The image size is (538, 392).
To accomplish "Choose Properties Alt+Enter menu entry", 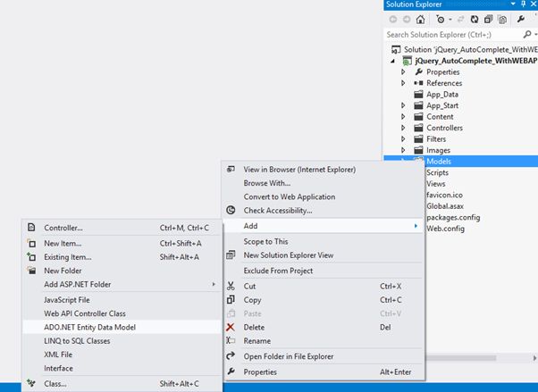I will pos(324,371).
